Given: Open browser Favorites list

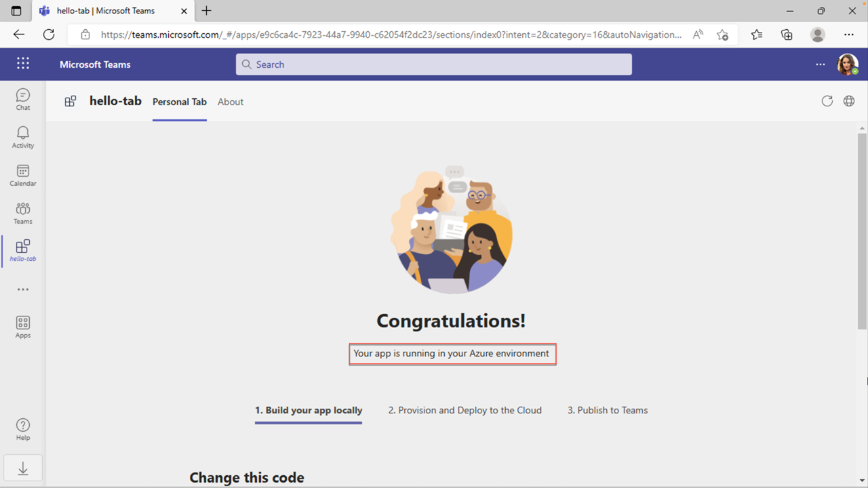Looking at the screenshot, I should [757, 35].
